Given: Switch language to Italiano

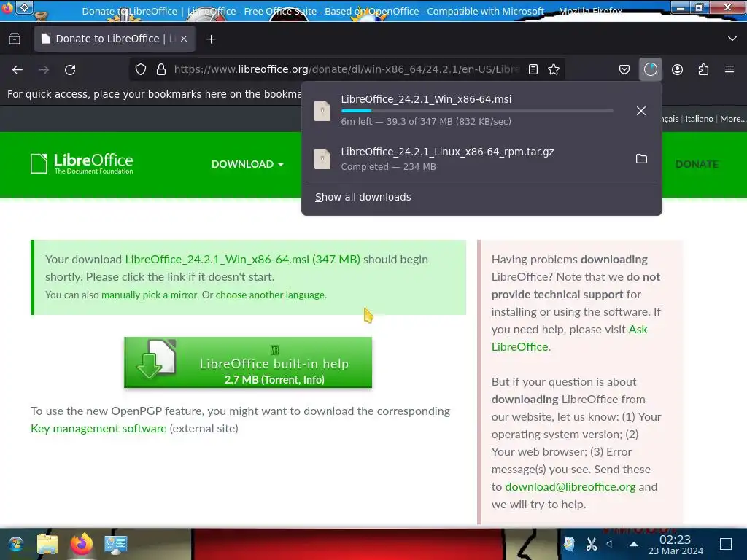Looking at the screenshot, I should click(x=699, y=119).
